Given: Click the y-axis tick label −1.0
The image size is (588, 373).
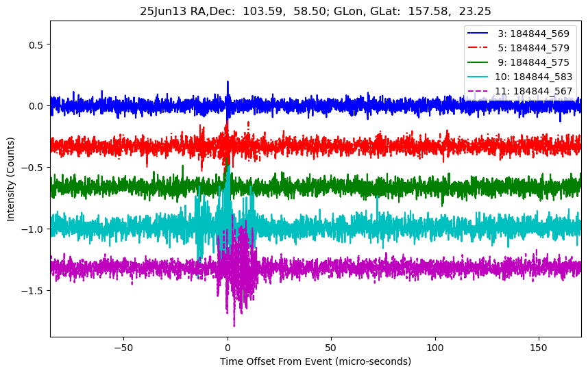Looking at the screenshot, I should click(x=33, y=229).
